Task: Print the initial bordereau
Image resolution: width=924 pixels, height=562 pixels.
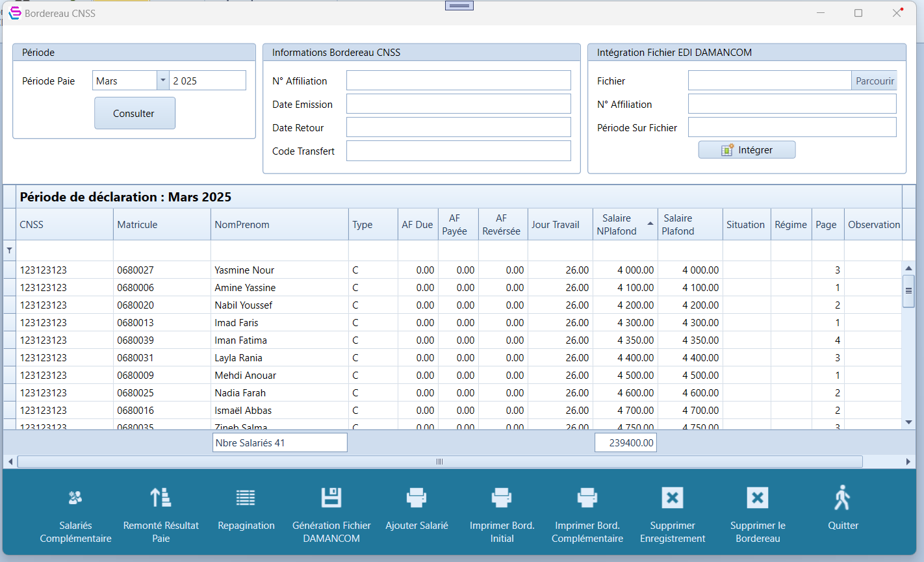Action: [502, 498]
